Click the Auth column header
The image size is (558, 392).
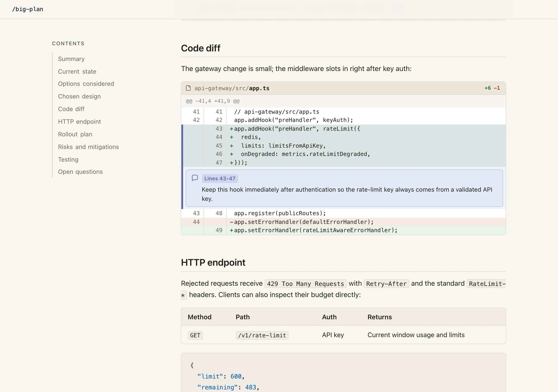click(329, 317)
